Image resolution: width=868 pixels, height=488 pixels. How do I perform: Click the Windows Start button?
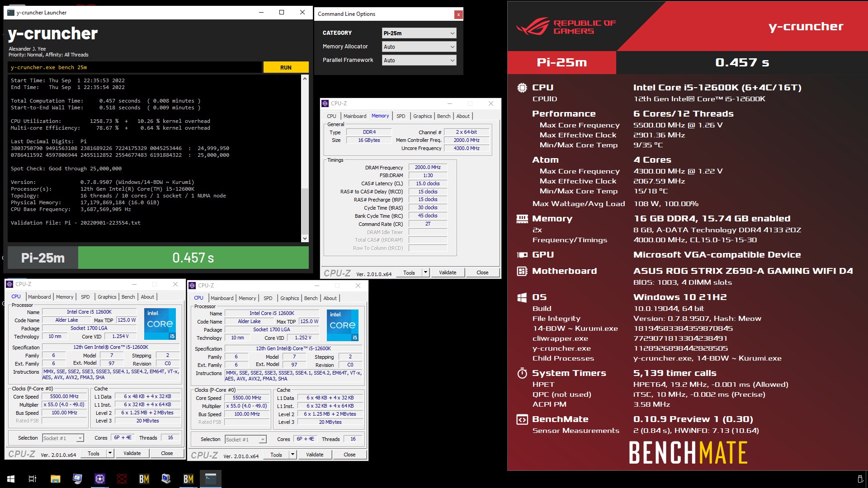[x=11, y=479]
